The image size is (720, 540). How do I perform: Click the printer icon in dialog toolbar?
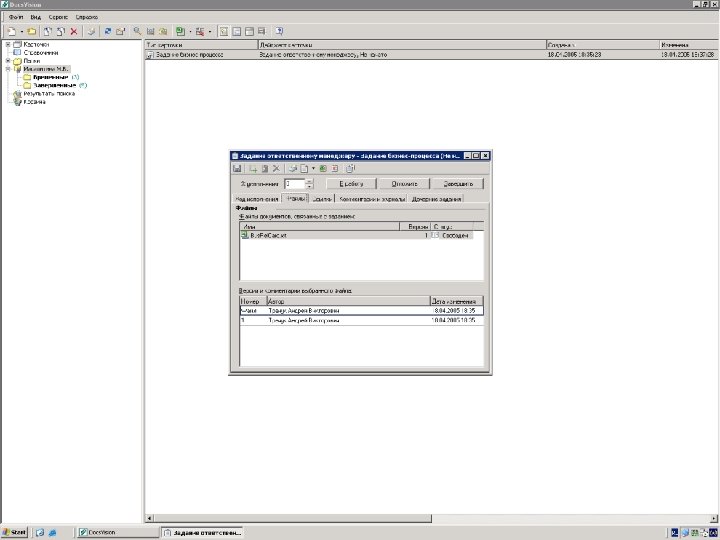(x=292, y=169)
